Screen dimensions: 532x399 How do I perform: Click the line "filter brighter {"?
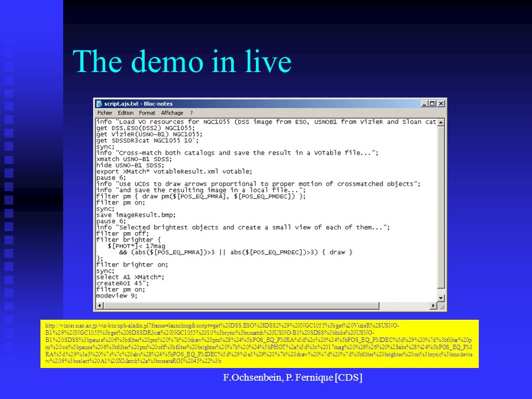128,240
